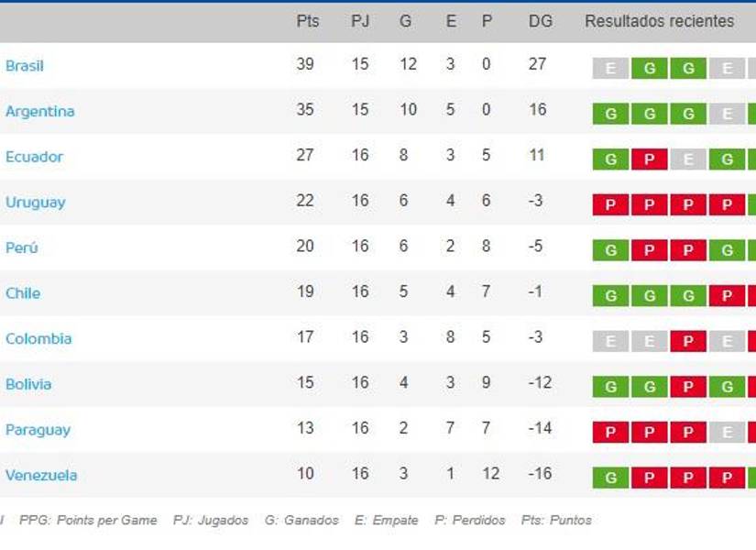Screen dimensions: 756x550
Task: Click Colombia's red P result badge
Action: coord(687,342)
